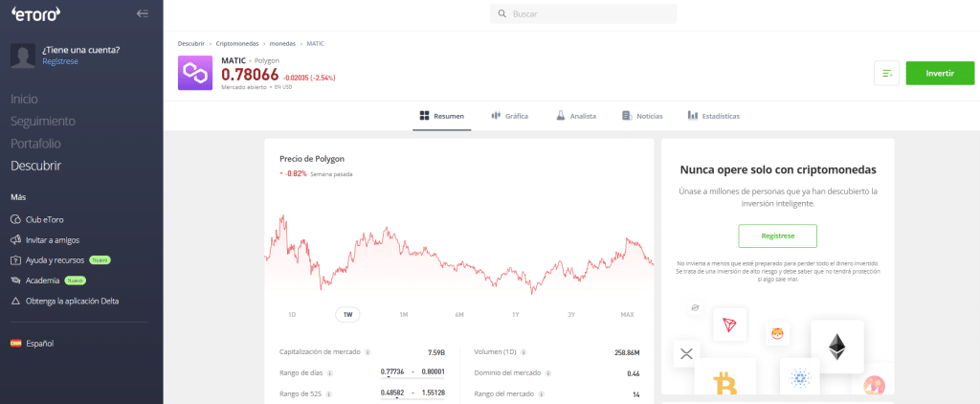
Task: Select the 6M chart range
Action: tap(459, 315)
